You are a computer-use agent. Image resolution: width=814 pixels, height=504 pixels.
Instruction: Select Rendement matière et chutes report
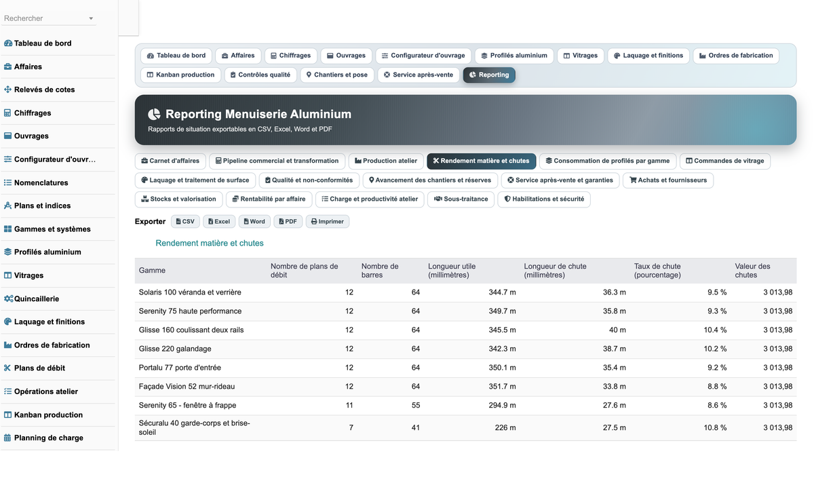point(481,161)
